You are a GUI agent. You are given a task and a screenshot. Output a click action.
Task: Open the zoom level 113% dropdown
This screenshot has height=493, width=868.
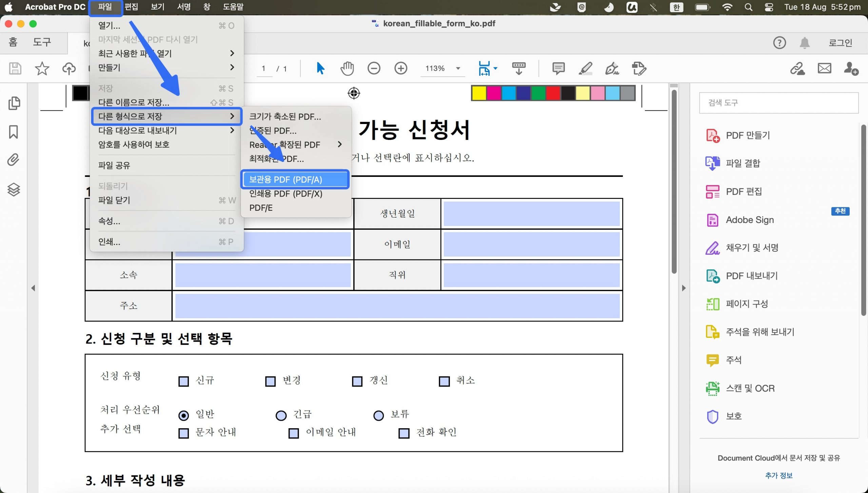pos(458,68)
